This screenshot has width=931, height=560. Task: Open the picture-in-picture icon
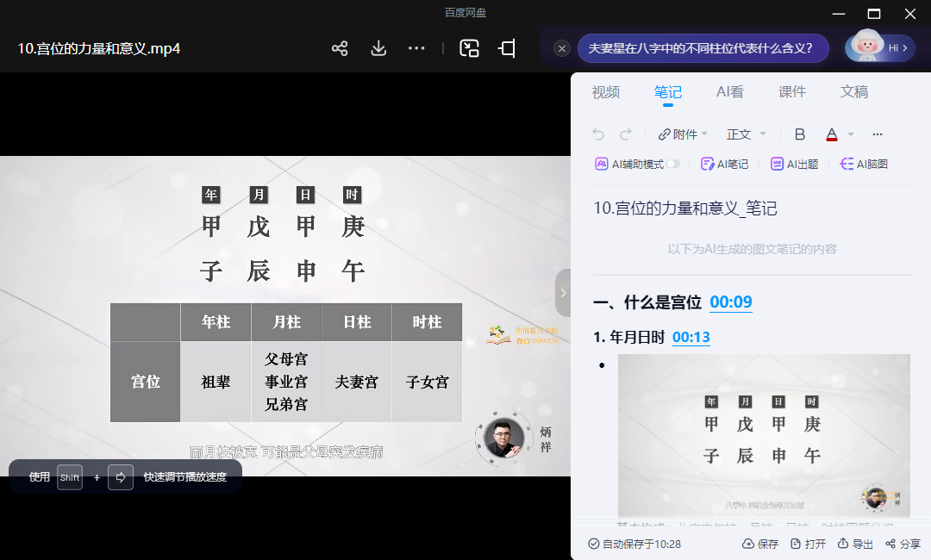[469, 49]
